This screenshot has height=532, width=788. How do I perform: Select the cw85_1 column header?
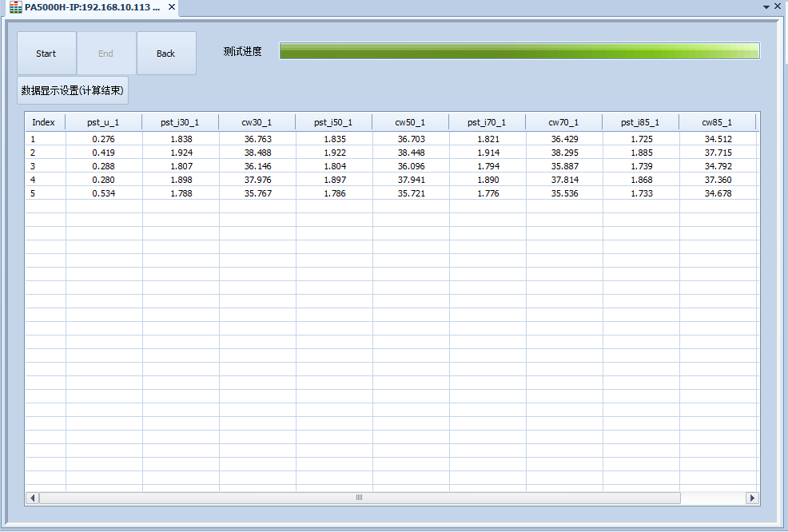717,122
